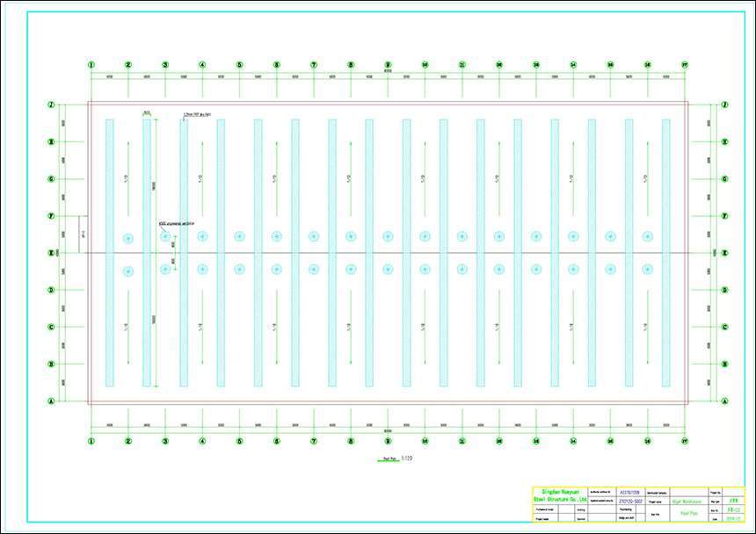Screen dimensions: 756x534
Task: Select grid bubble 9 in top axis row
Action: pyautogui.click(x=388, y=64)
